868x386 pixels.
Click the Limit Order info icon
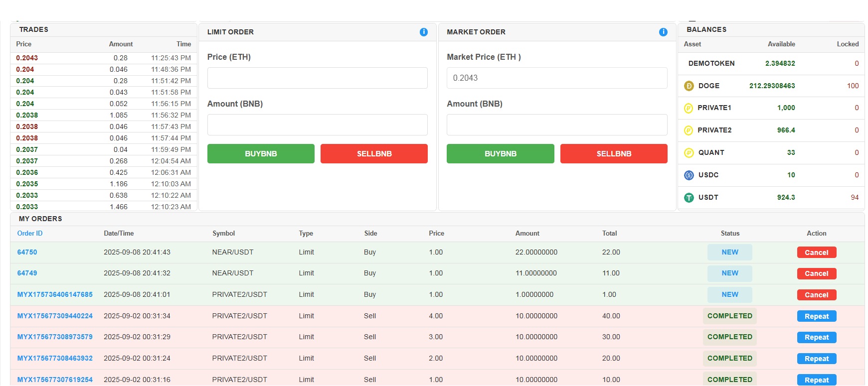click(423, 32)
